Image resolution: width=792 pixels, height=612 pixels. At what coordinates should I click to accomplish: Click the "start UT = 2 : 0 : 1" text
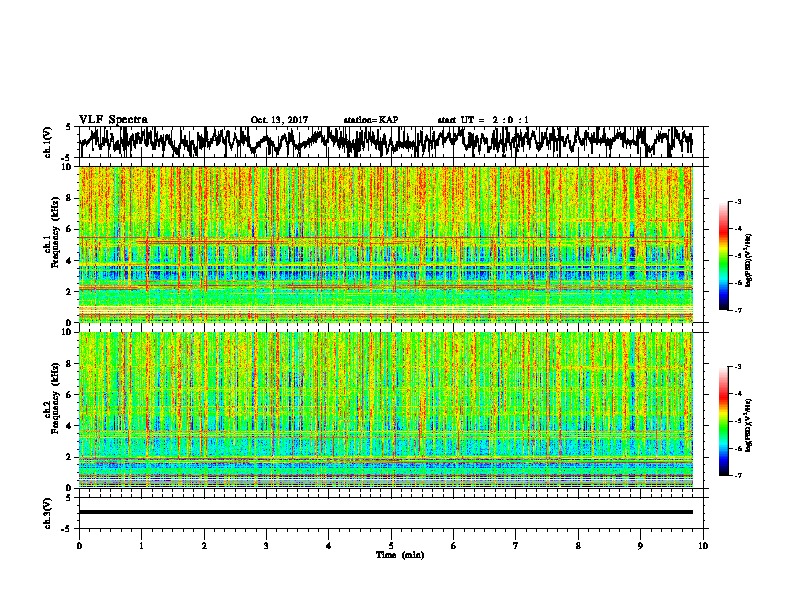pos(483,120)
